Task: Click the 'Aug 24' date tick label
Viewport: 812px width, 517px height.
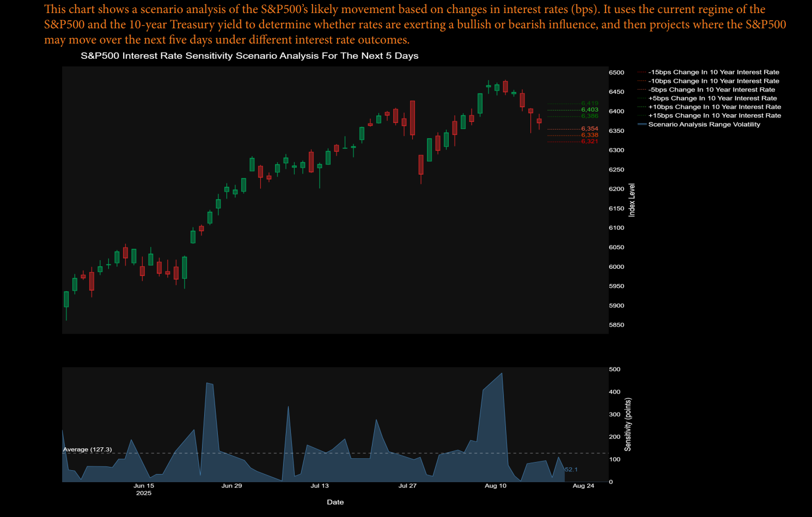Action: click(x=583, y=486)
